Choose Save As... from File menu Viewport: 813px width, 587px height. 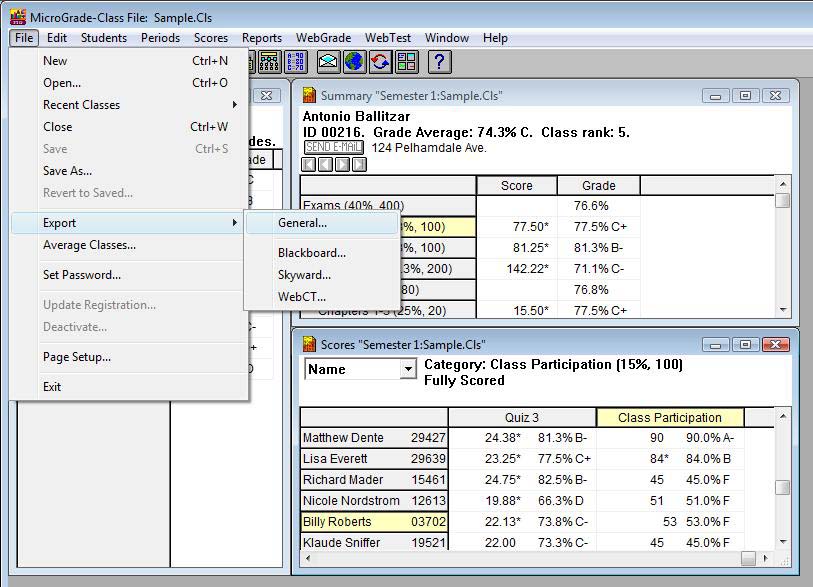point(130,171)
